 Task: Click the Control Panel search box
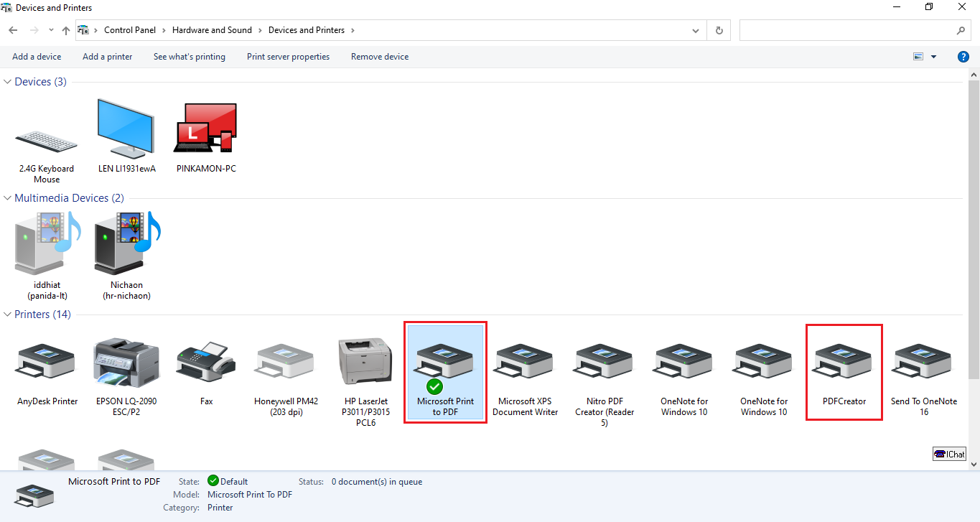click(847, 30)
